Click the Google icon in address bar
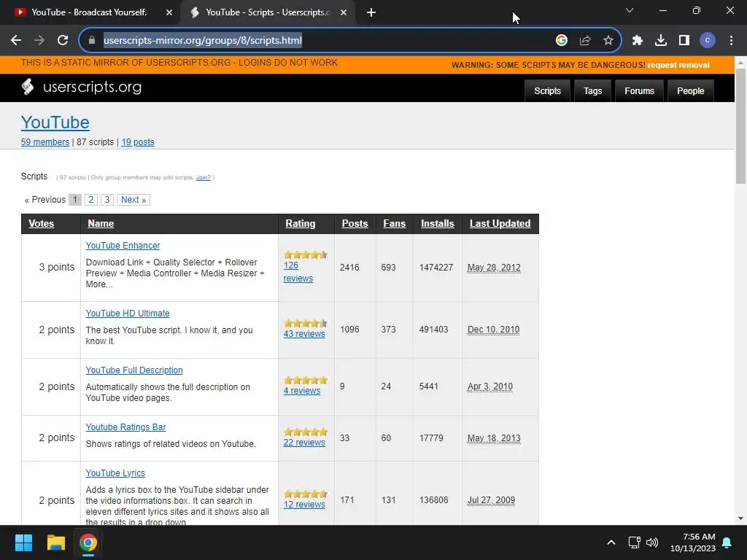 coord(562,41)
